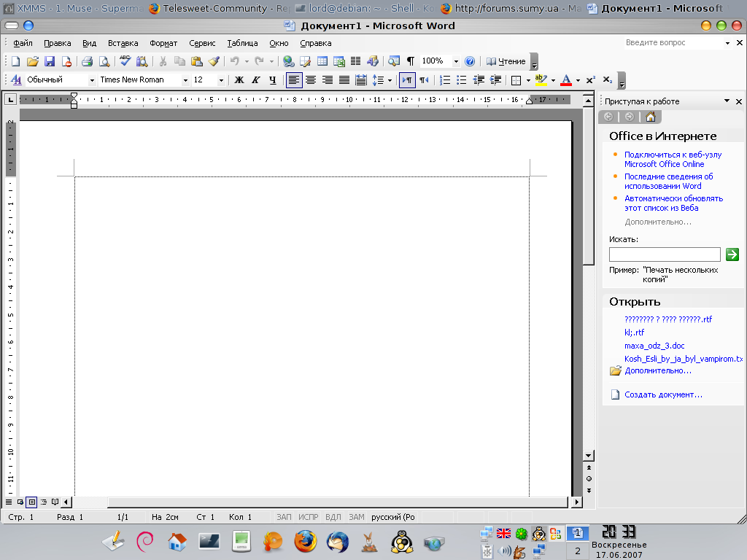Image resolution: width=747 pixels, height=560 pixels.
Task: Toggle the show paragraph marks (¶) button
Action: pos(411,62)
